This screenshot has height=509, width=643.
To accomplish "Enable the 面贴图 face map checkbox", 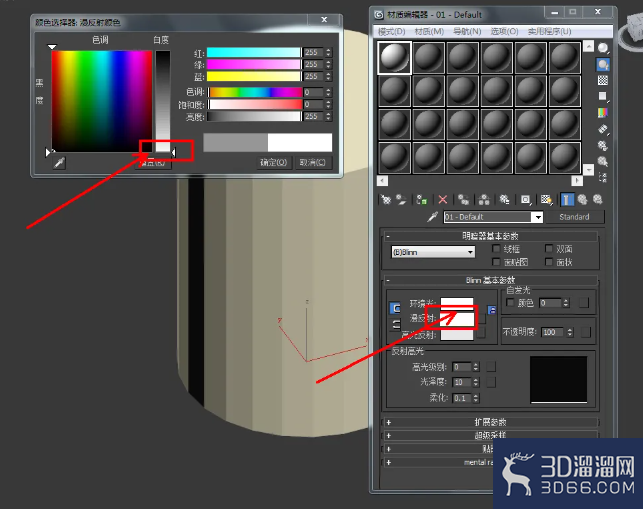I will click(x=496, y=262).
